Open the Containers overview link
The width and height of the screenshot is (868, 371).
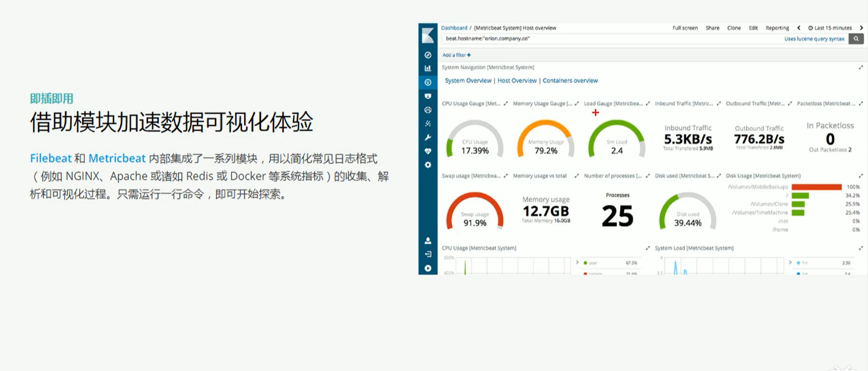[x=570, y=81]
